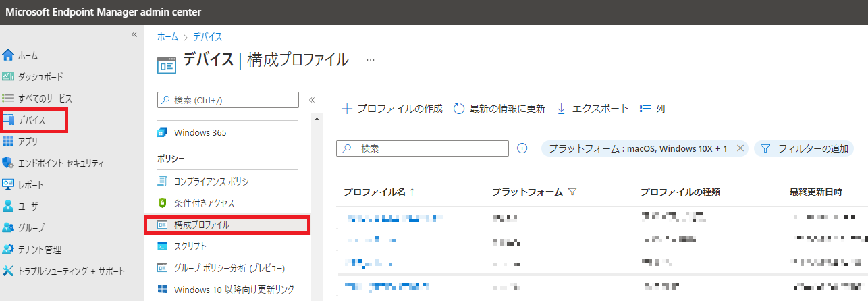Viewport: 868px width, 301px height.
Task: Sort by プロファイルの種類 column
Action: [x=680, y=192]
